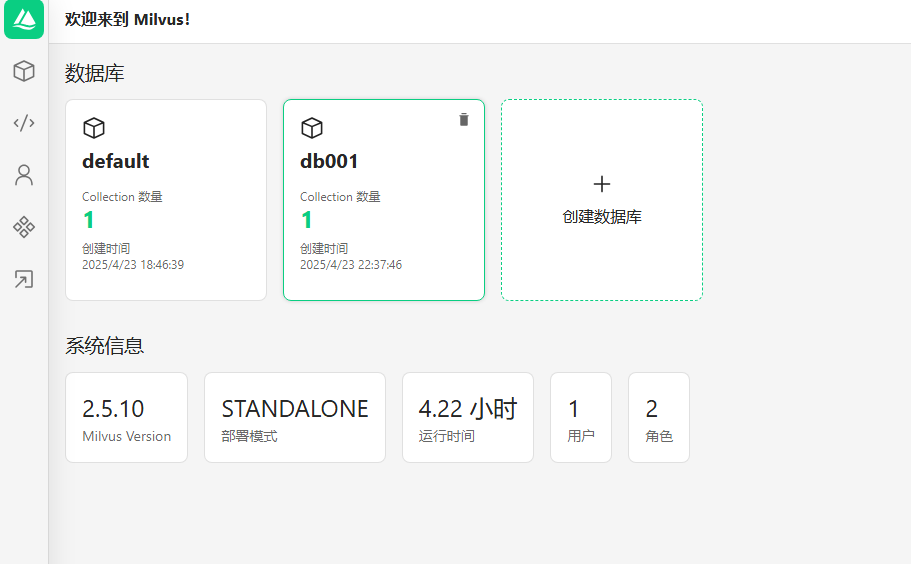This screenshot has width=911, height=564.
Task: Select the db001 database name
Action: click(x=329, y=161)
